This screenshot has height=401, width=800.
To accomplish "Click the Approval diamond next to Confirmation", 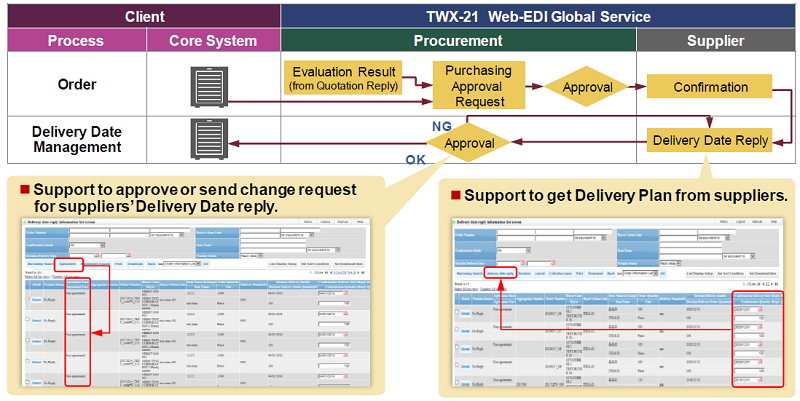I will pyautogui.click(x=587, y=87).
